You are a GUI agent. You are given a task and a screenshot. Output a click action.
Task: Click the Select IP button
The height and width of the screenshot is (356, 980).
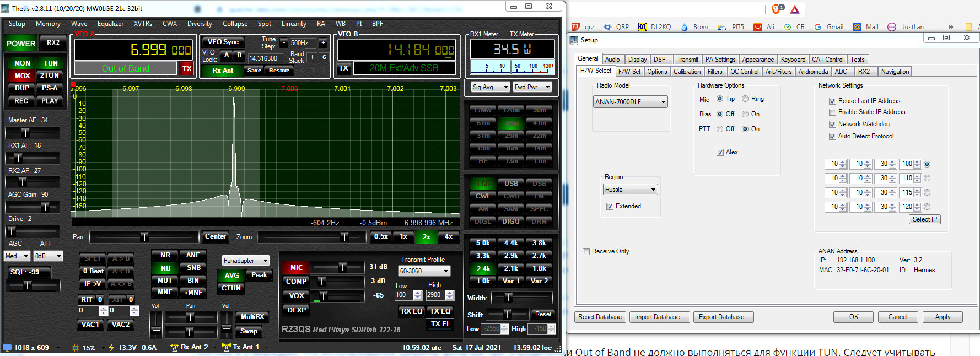925,219
